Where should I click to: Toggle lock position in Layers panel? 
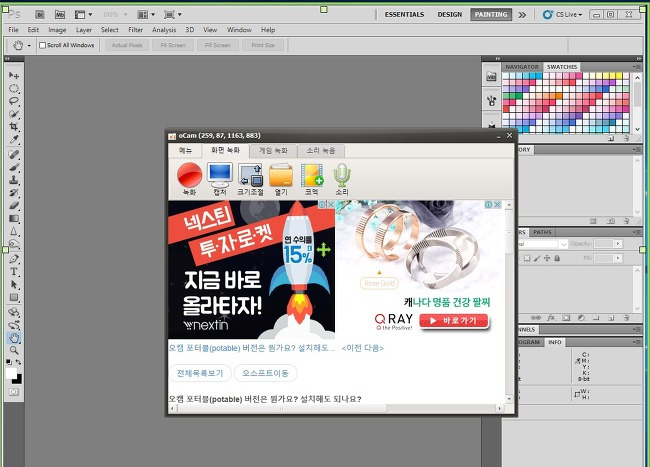click(547, 258)
